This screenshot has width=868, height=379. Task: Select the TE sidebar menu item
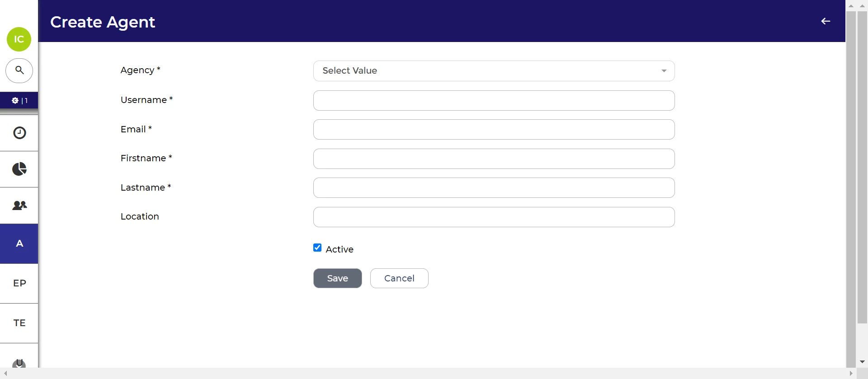tap(19, 323)
